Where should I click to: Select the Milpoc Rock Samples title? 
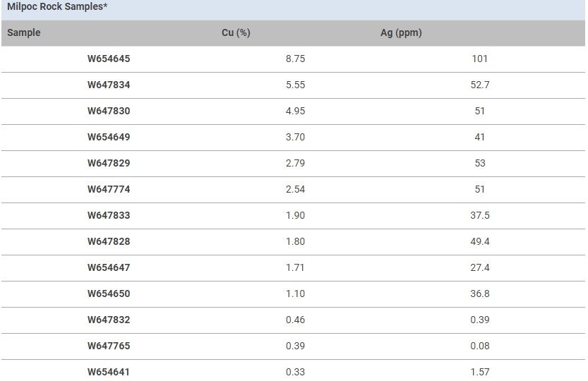click(x=57, y=6)
